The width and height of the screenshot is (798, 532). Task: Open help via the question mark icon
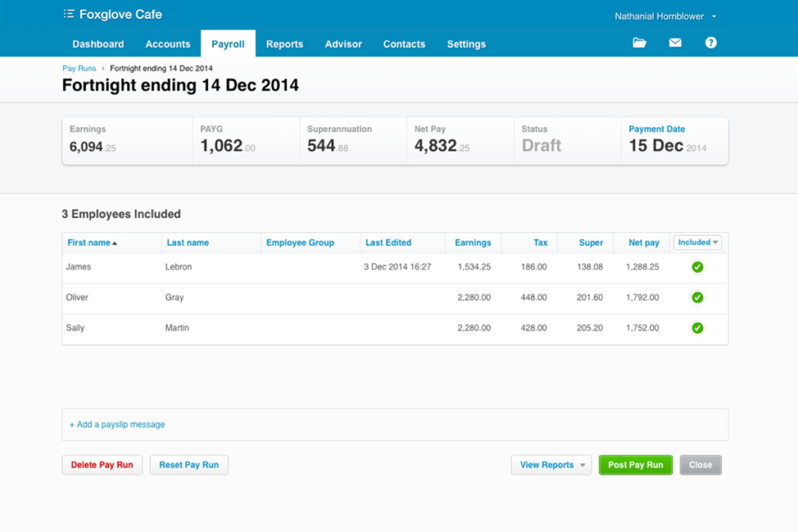tap(711, 43)
